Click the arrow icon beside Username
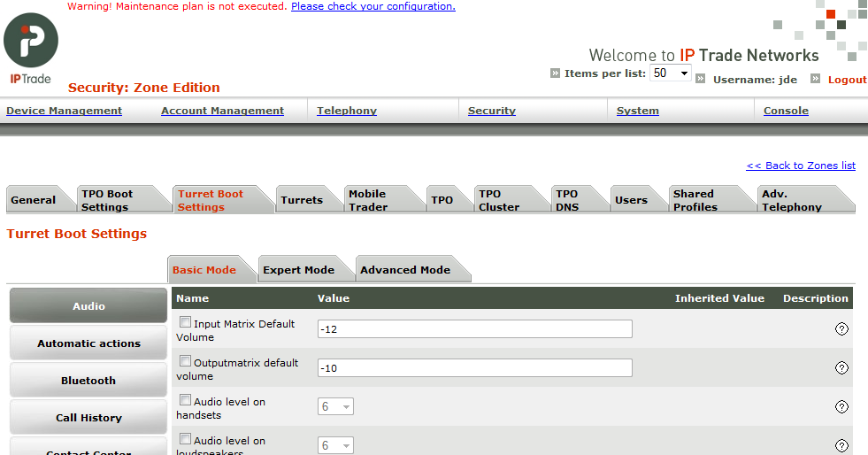868x455 pixels. point(700,79)
